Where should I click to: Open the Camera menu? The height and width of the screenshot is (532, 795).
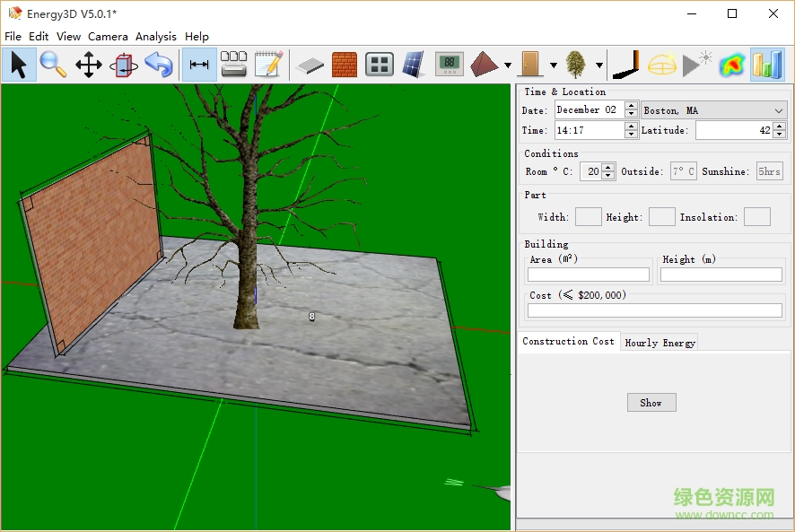tap(108, 37)
